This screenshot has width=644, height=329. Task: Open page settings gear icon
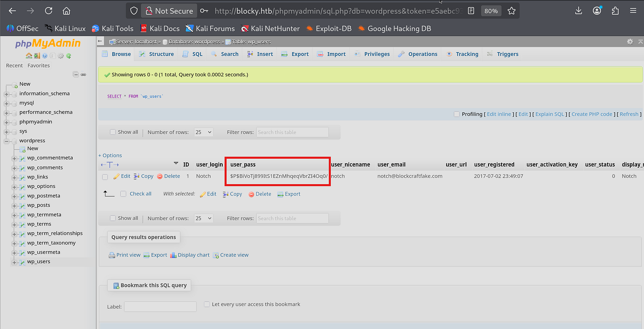pos(630,41)
